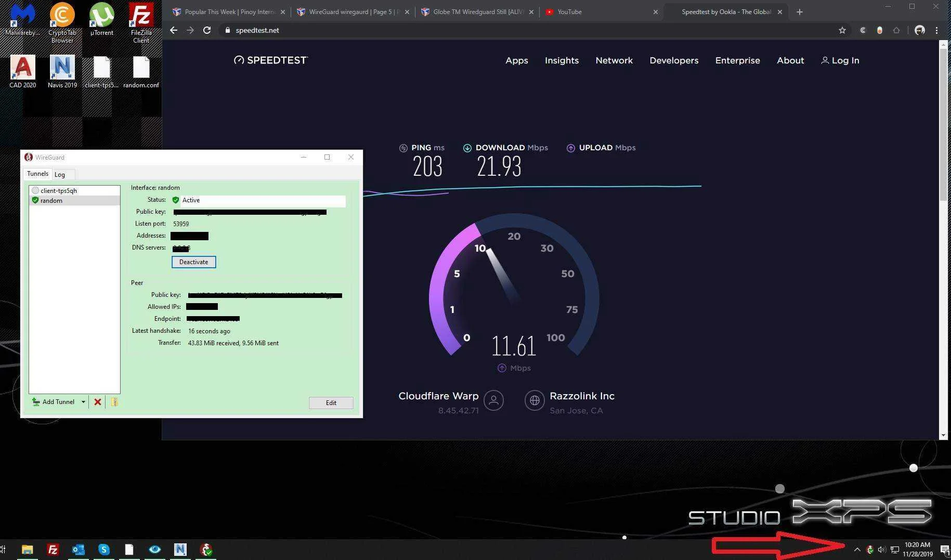
Task: Remove the selected tunnel with red X
Action: (x=97, y=402)
